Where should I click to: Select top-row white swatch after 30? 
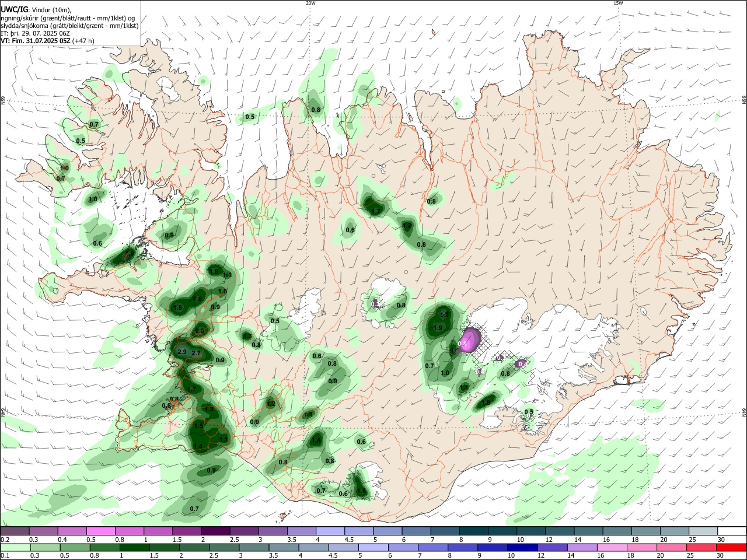tap(731, 531)
